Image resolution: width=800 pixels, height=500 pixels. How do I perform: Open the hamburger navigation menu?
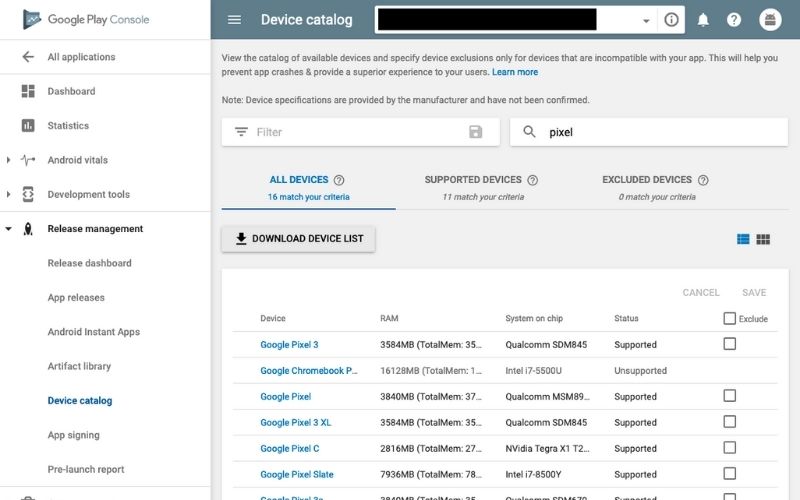click(234, 20)
